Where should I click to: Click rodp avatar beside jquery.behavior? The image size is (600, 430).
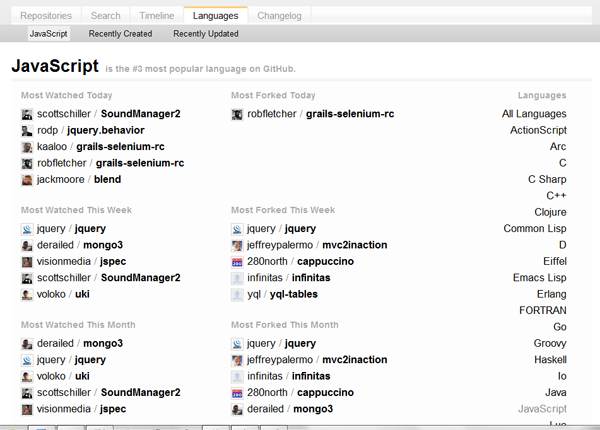point(27,131)
